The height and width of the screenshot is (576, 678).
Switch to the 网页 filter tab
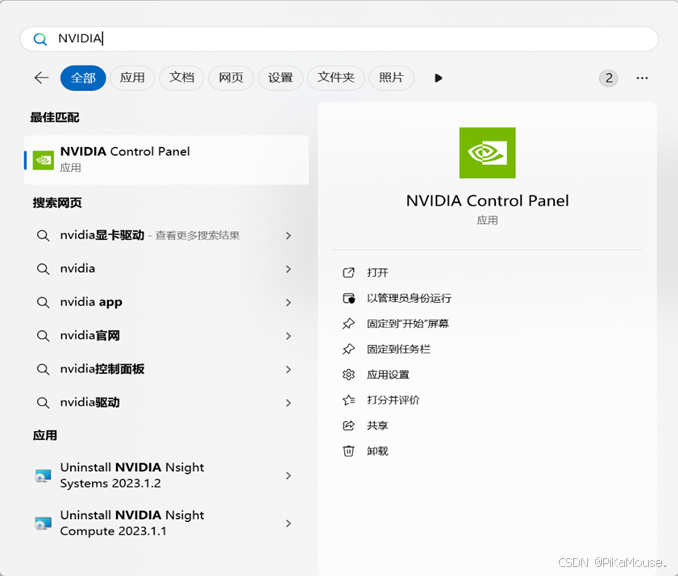pyautogui.click(x=231, y=78)
